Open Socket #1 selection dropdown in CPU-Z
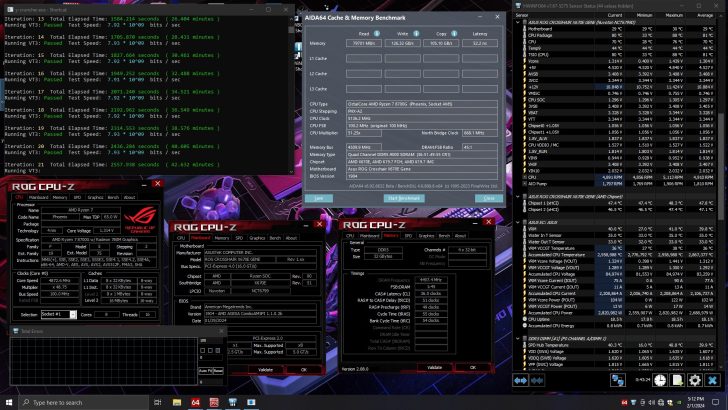The height and width of the screenshot is (410, 728). (x=73, y=314)
